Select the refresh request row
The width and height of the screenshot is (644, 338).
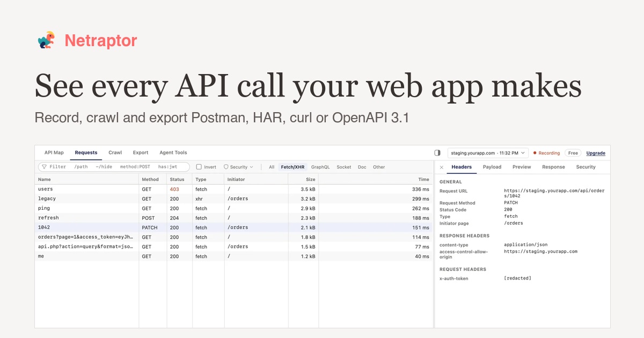(234, 218)
